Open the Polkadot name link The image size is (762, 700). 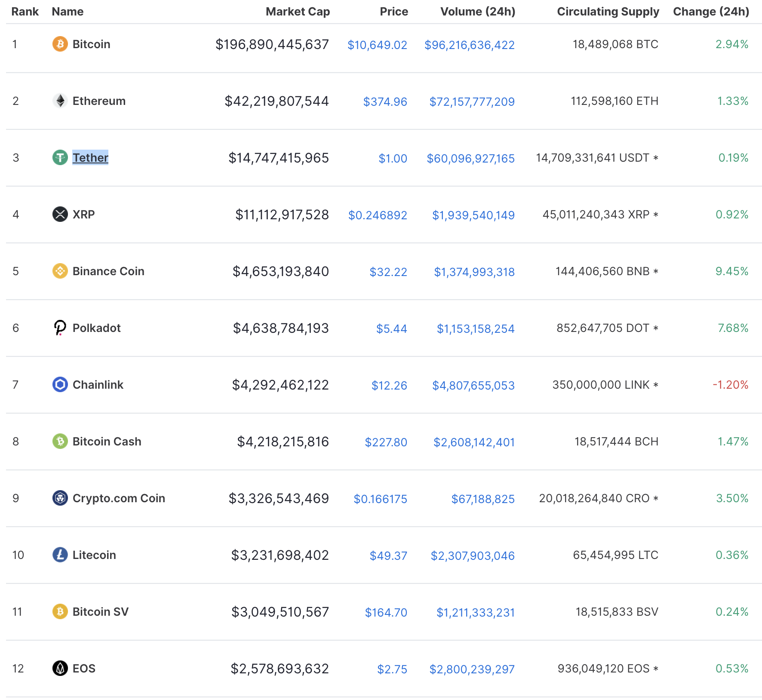pos(96,328)
